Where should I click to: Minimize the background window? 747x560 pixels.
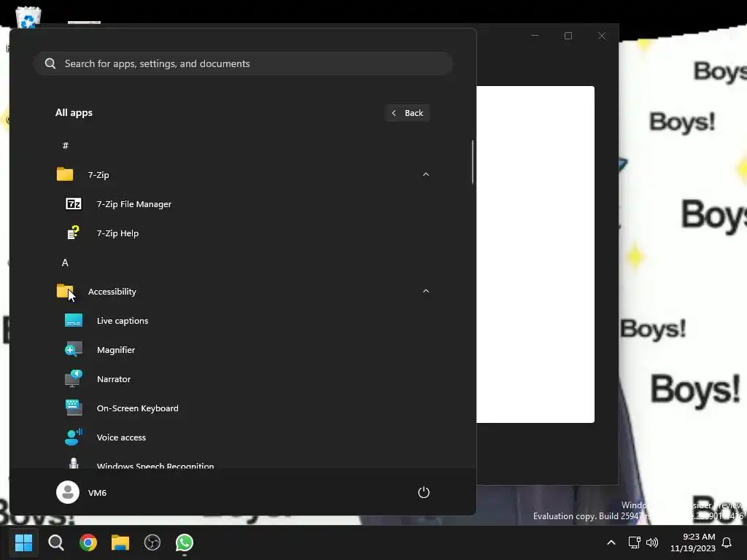[x=535, y=36]
